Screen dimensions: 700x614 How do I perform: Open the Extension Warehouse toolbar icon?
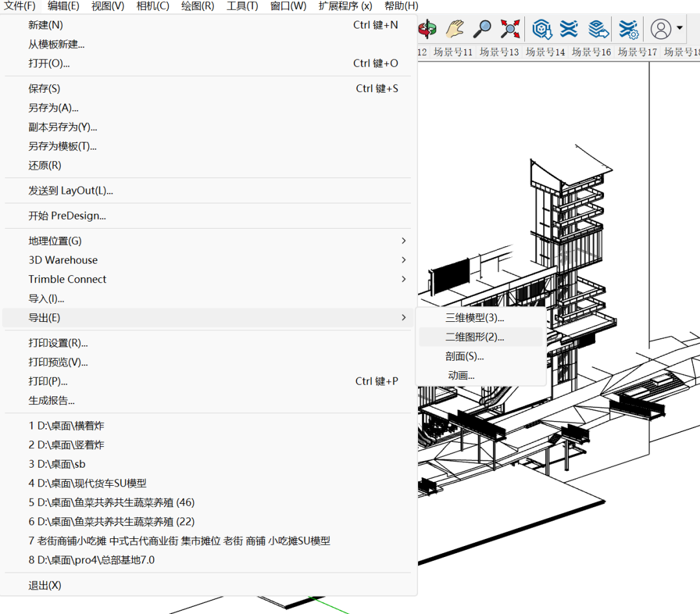(x=569, y=29)
